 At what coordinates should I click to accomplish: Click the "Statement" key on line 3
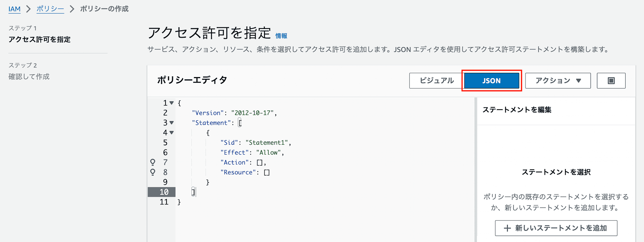[212, 123]
